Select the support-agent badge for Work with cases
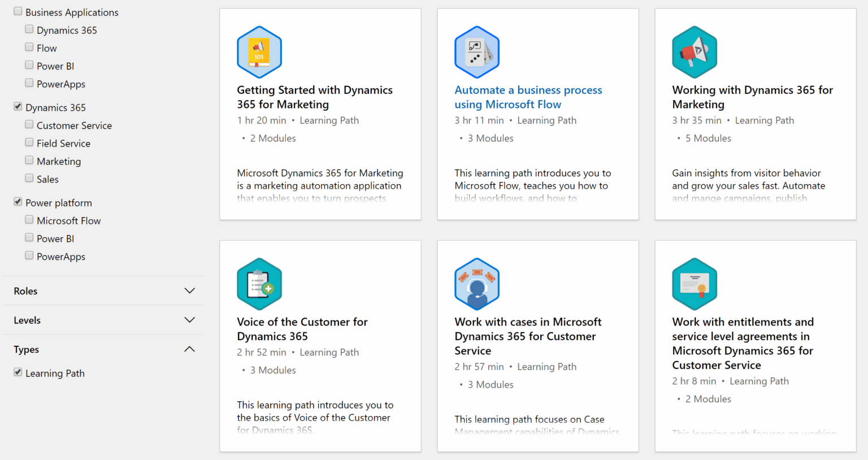868x460 pixels. click(476, 284)
